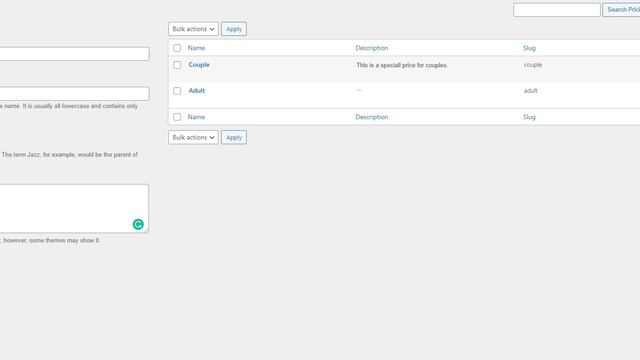The height and width of the screenshot is (360, 640).
Task: Click the Search button at top right
Action: pyautogui.click(x=621, y=9)
